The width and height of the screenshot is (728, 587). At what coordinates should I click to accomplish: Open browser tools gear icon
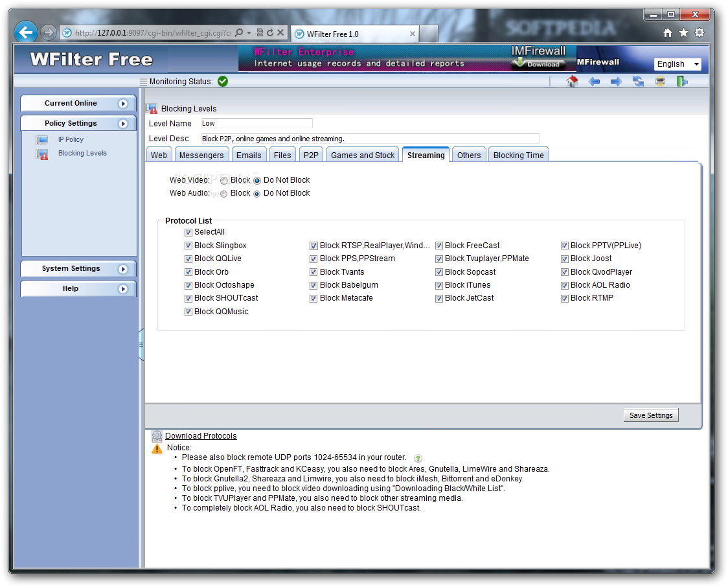700,33
